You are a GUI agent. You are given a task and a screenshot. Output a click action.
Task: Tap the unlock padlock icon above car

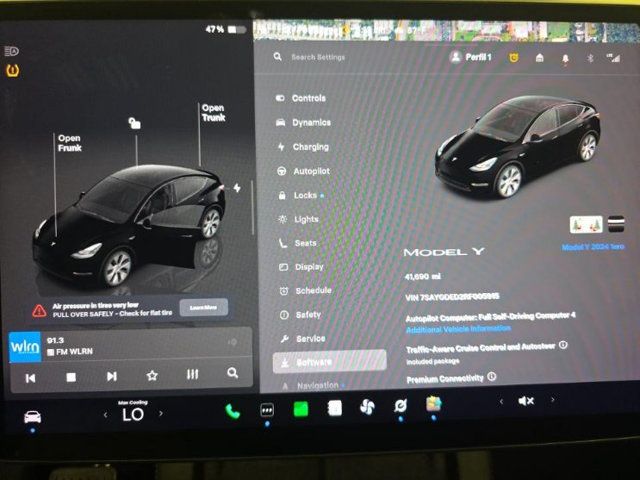[x=135, y=122]
